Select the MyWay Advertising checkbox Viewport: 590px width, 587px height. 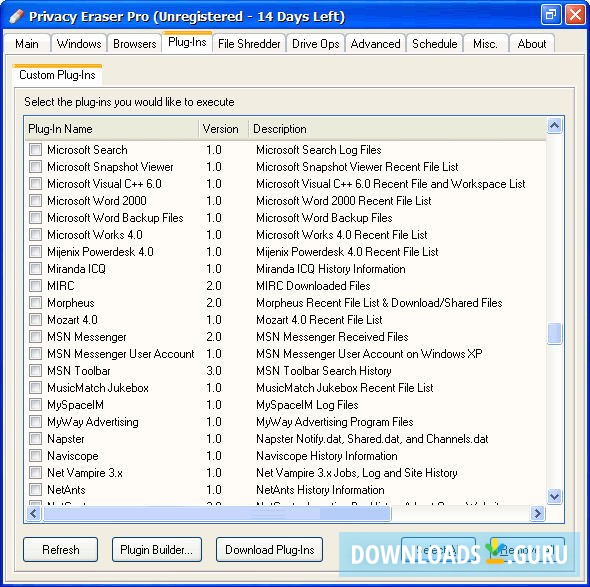click(x=35, y=422)
